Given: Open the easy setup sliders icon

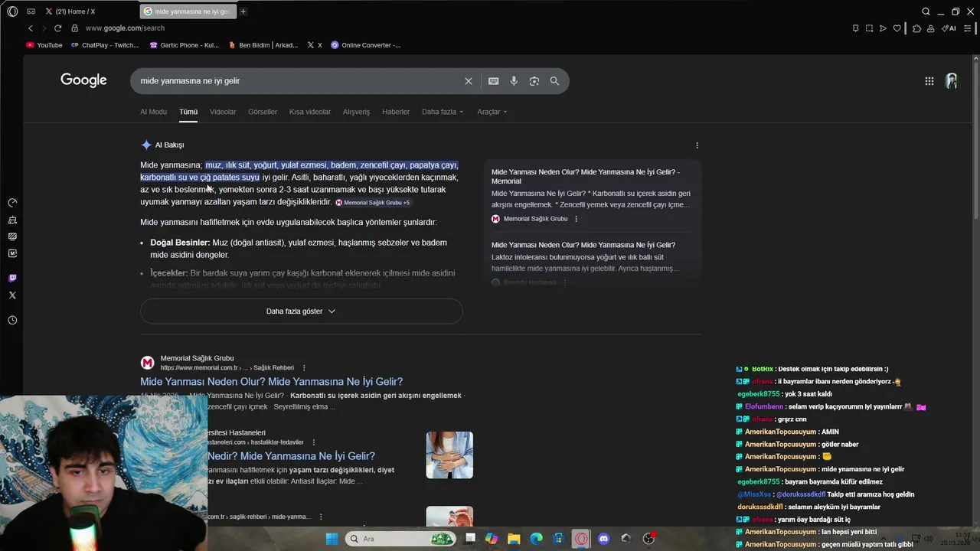Looking at the screenshot, I should 968,28.
